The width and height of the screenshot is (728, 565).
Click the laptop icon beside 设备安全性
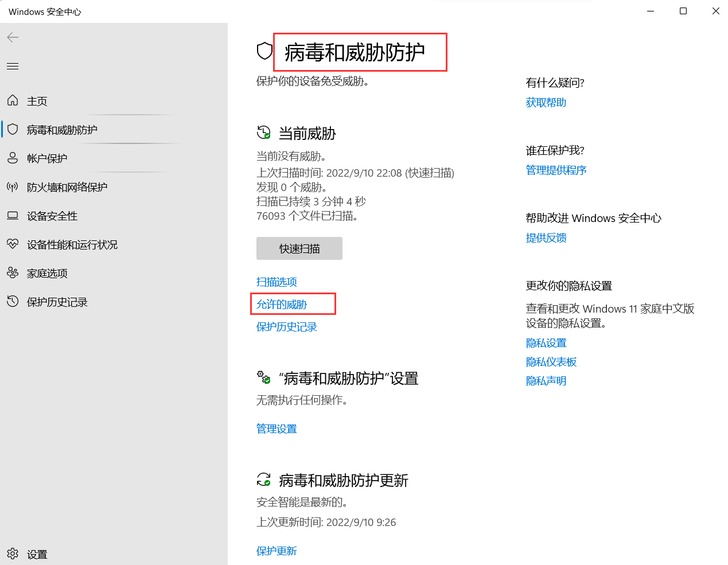[x=13, y=216]
